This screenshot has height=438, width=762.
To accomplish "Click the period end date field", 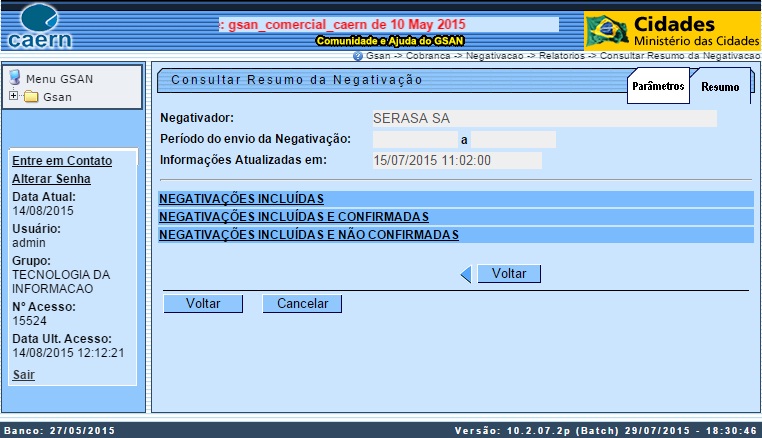I will click(x=513, y=140).
